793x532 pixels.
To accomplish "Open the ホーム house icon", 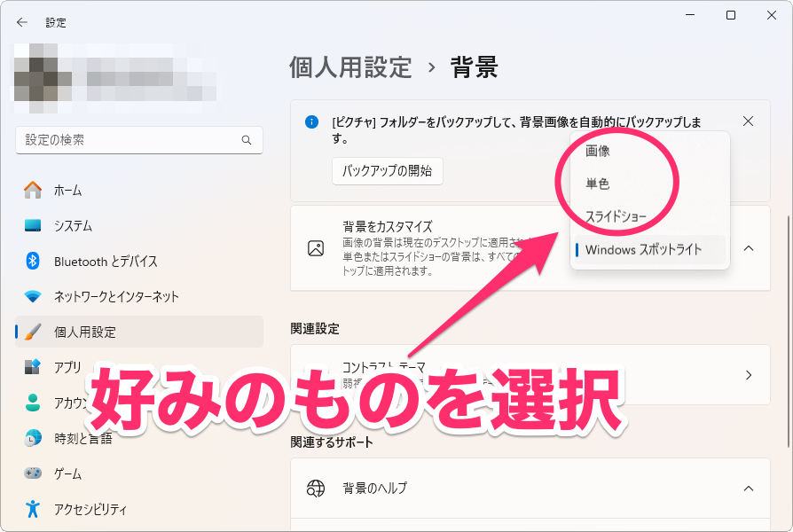I will (33, 190).
